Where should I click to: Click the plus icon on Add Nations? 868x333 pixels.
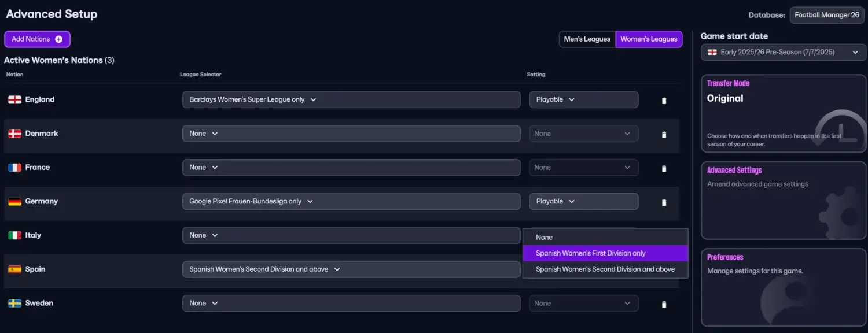(x=58, y=39)
